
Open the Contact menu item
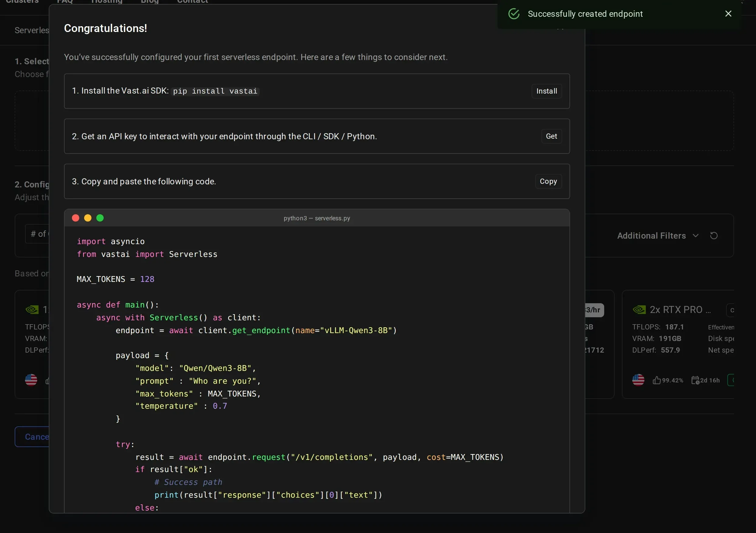coord(193,1)
